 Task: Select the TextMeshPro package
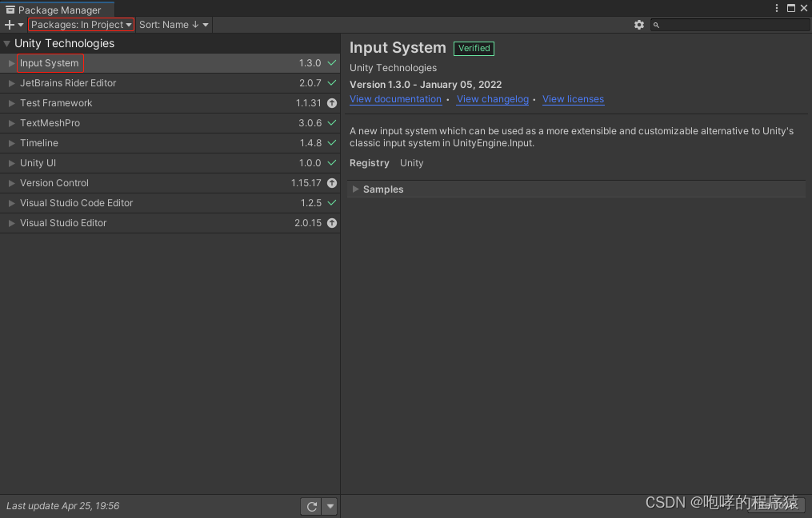click(x=170, y=123)
